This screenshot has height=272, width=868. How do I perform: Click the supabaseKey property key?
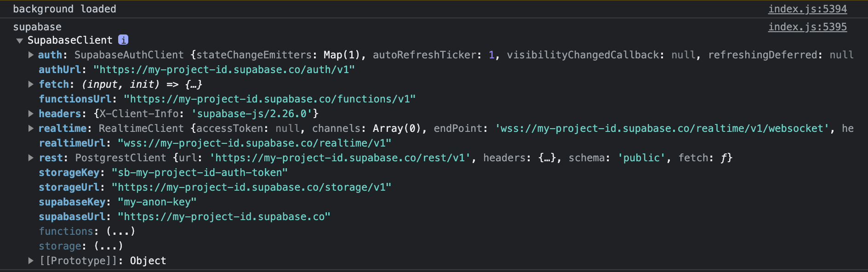click(72, 202)
